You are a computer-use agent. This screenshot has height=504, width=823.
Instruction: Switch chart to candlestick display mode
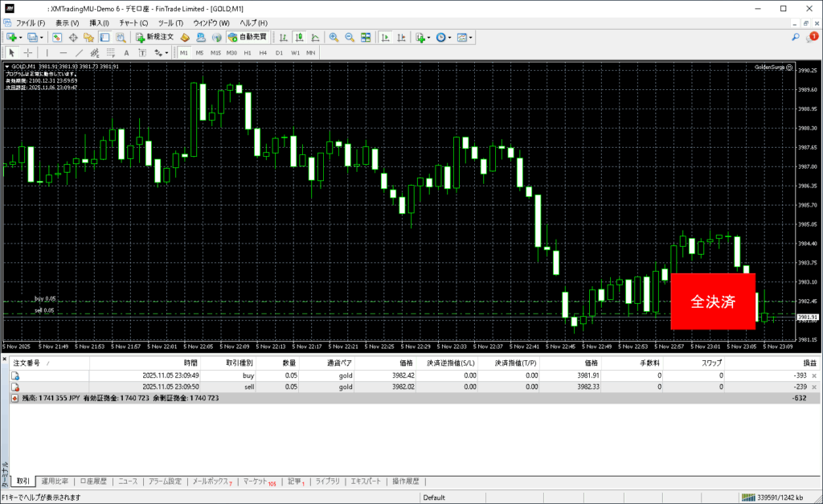299,37
